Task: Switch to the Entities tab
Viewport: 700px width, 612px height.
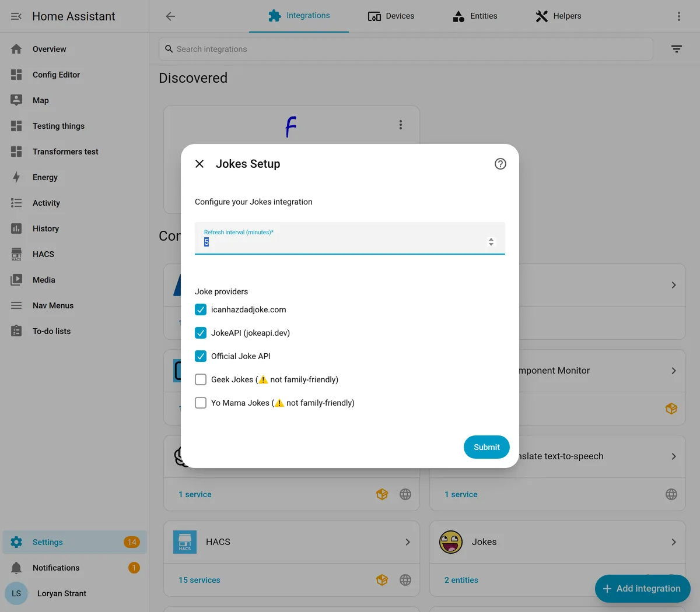Action: pyautogui.click(x=475, y=16)
